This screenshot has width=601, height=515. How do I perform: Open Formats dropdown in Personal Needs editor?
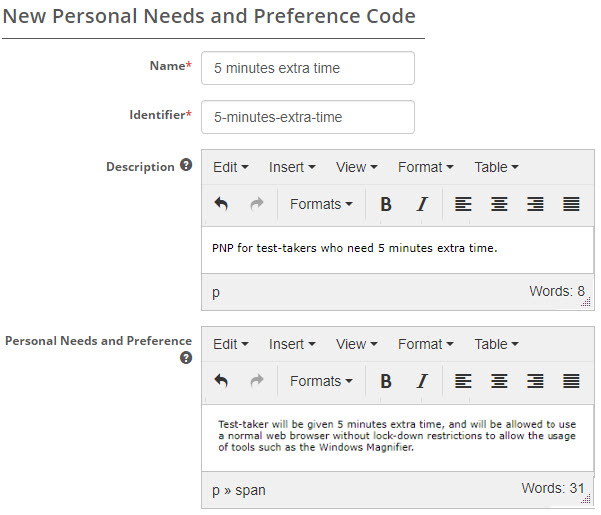321,381
